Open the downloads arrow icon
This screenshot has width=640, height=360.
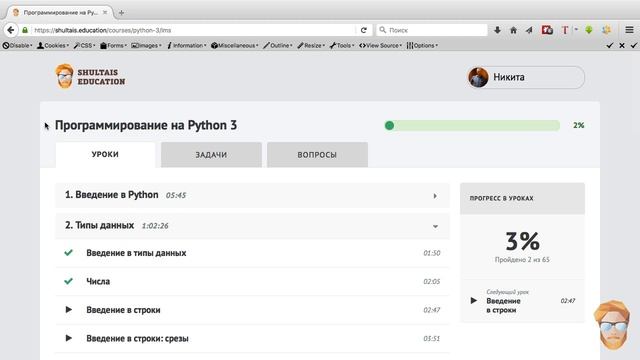tap(497, 30)
